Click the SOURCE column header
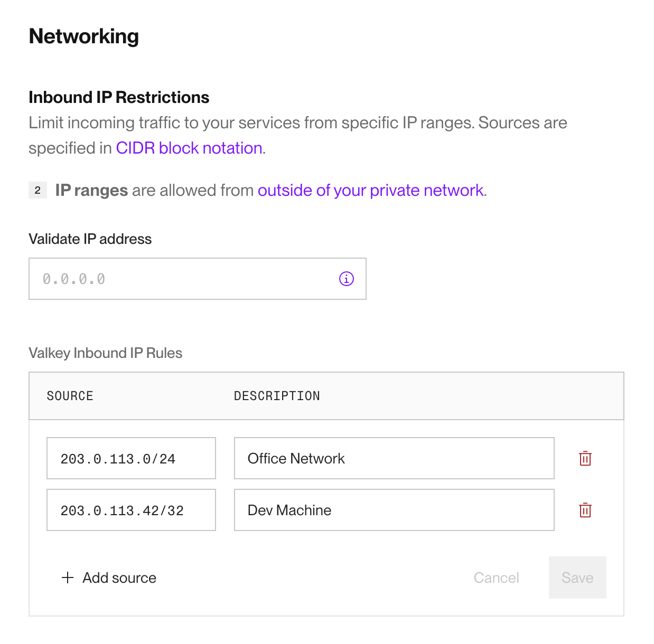This screenshot has height=644, width=654. pyautogui.click(x=70, y=395)
